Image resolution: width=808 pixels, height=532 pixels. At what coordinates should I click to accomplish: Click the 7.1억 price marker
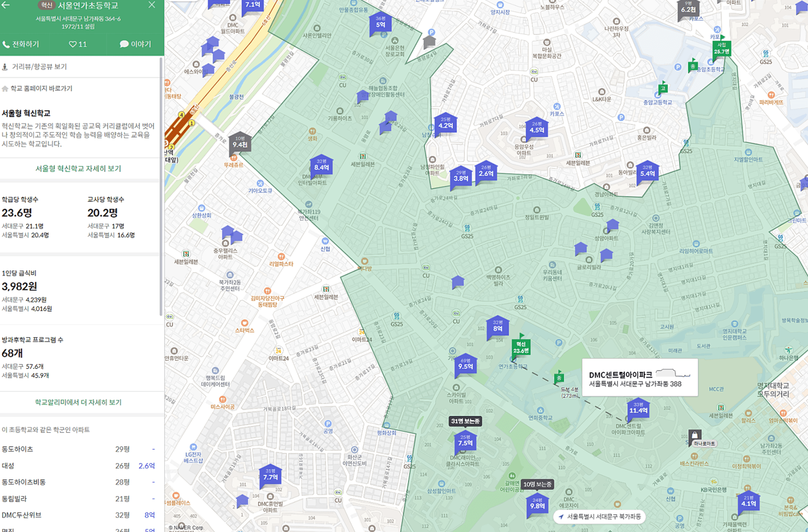point(252,6)
